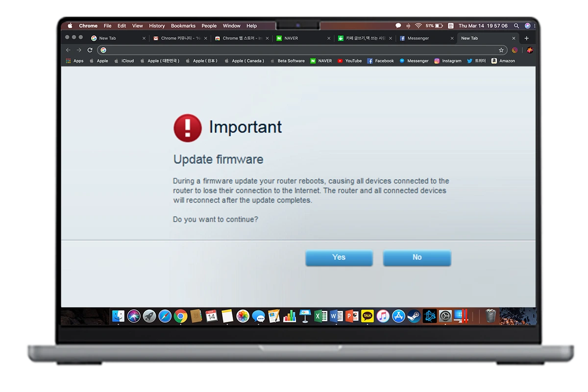Open a new tab with plus icon
Viewport: 588px width, 392px height.
tap(527, 38)
